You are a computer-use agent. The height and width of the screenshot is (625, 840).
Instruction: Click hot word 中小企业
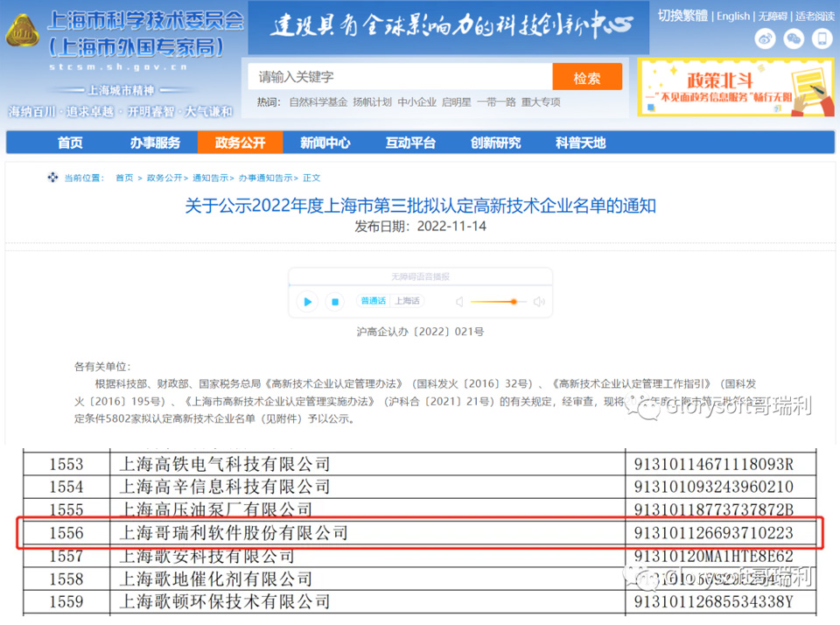coord(416,102)
